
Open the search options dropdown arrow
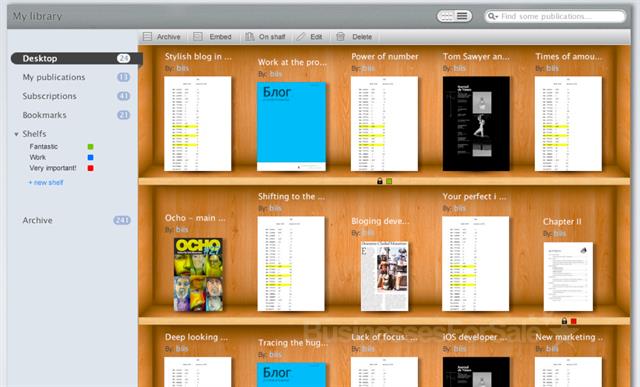496,17
